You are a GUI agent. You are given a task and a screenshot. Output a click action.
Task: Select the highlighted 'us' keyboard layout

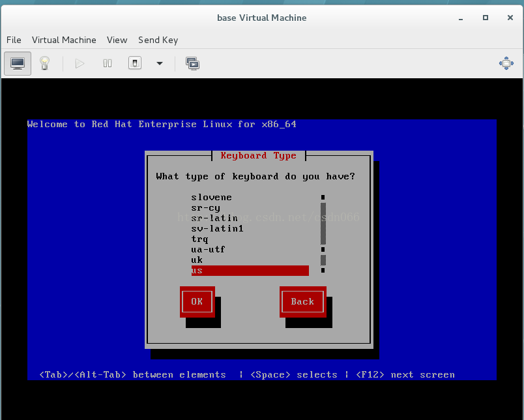click(250, 271)
